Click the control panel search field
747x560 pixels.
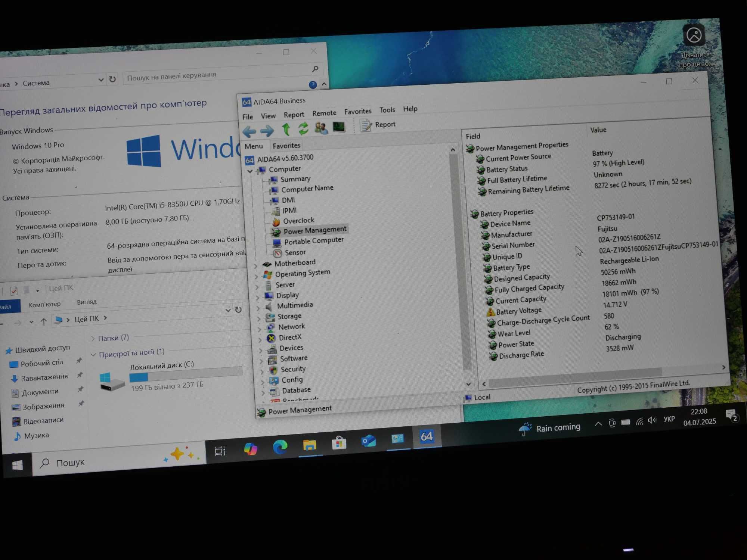pos(223,74)
